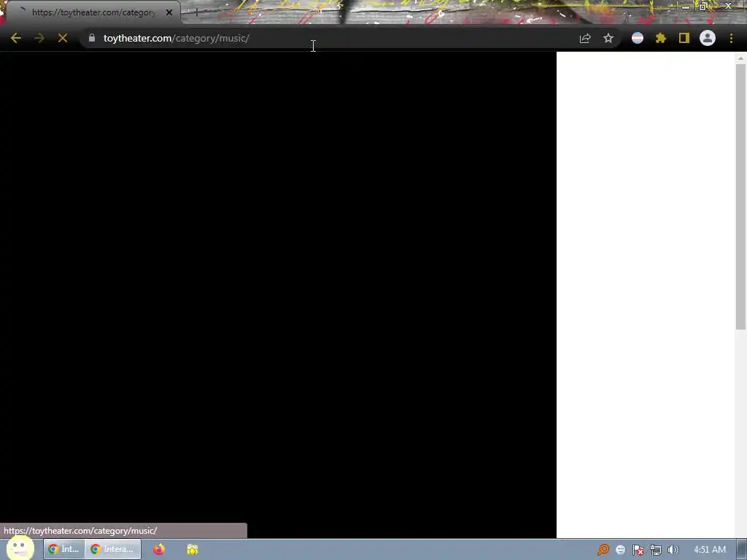This screenshot has height=560, width=747.
Task: Close the toytheater.com tab
Action: tap(169, 12)
